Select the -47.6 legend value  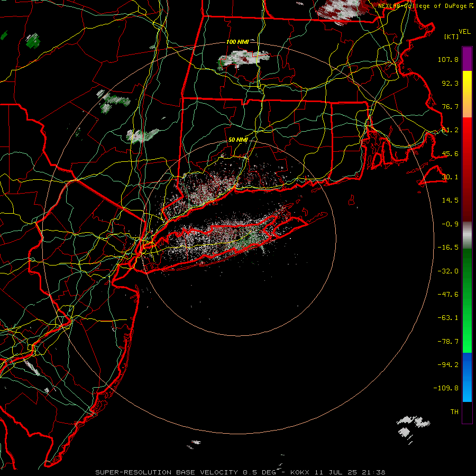[x=448, y=295]
